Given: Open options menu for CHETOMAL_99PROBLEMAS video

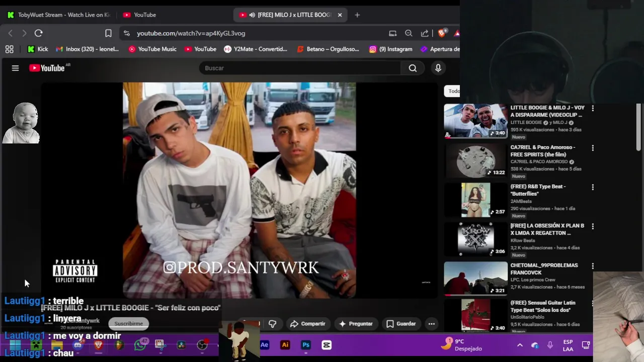Looking at the screenshot, I should click(593, 265).
